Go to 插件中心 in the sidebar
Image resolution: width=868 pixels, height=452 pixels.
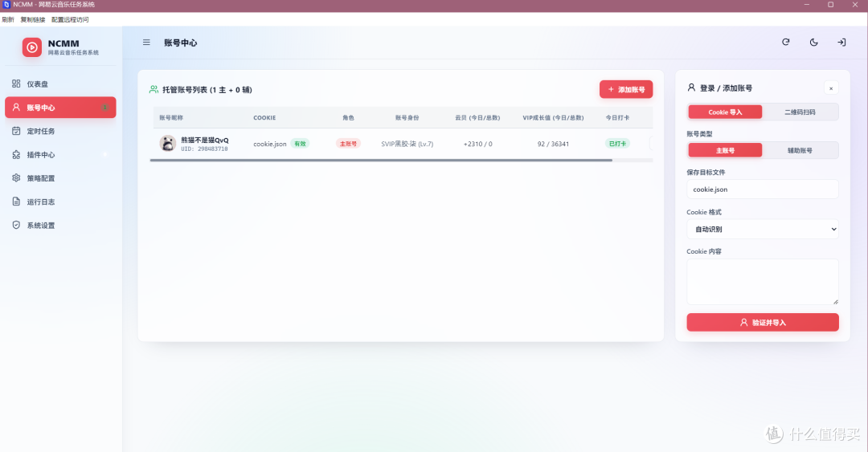tap(60, 155)
